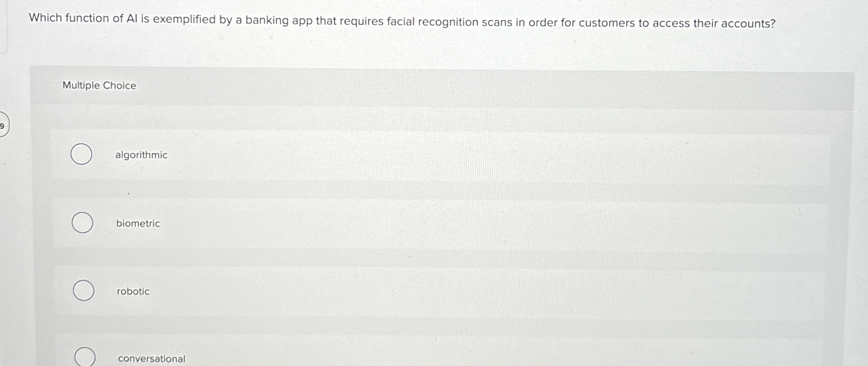Mark algorithmic as the selected option
The height and width of the screenshot is (366, 868).
click(82, 154)
